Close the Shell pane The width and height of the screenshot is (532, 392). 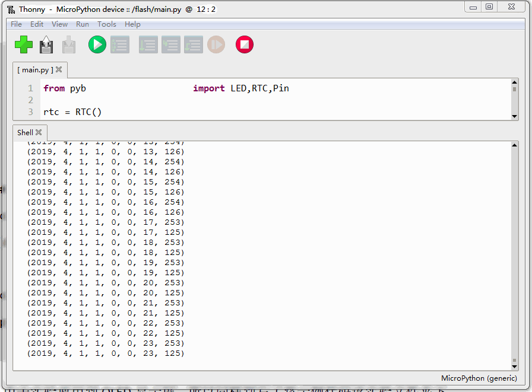coord(39,132)
